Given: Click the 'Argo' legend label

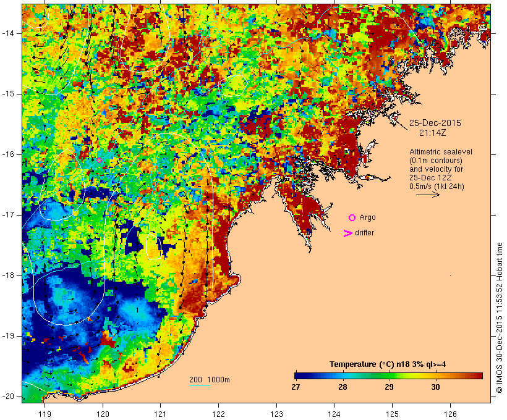Looking at the screenshot, I should click(368, 218).
